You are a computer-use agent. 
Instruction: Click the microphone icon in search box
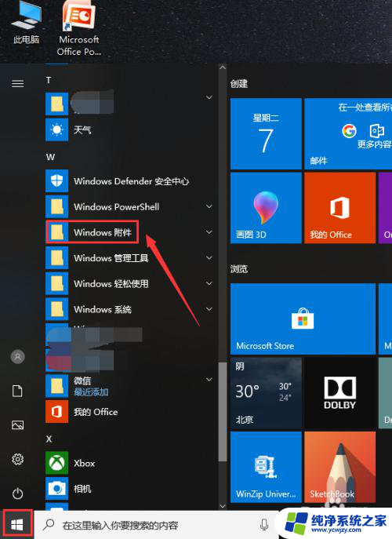click(264, 525)
